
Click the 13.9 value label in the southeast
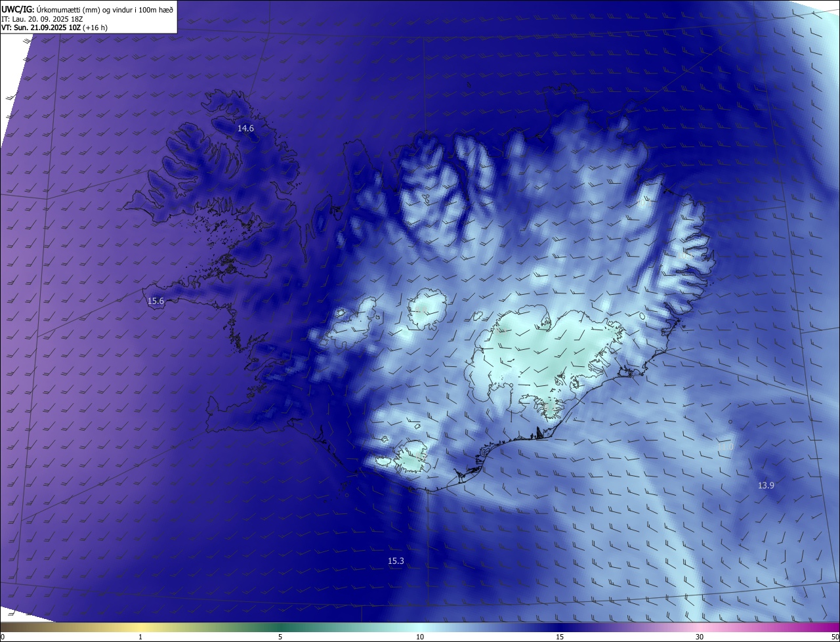766,486
